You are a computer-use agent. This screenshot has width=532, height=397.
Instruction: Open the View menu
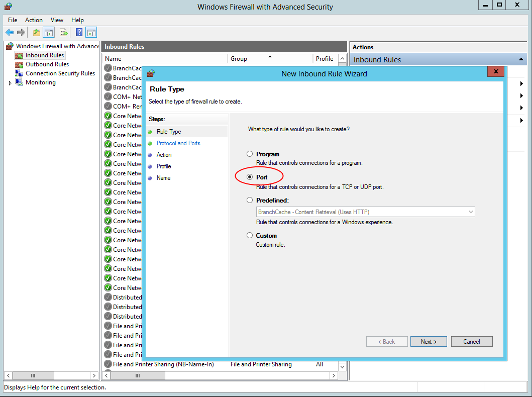[57, 20]
